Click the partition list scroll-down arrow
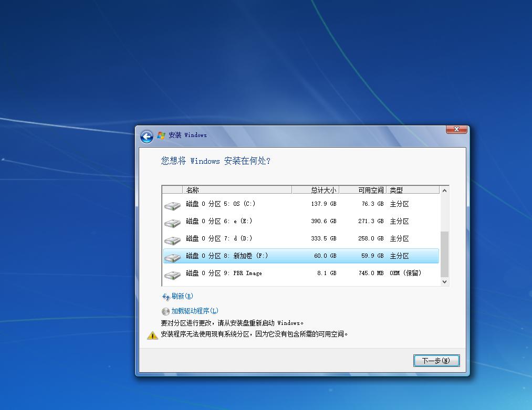This screenshot has width=532, height=410. 444,281
